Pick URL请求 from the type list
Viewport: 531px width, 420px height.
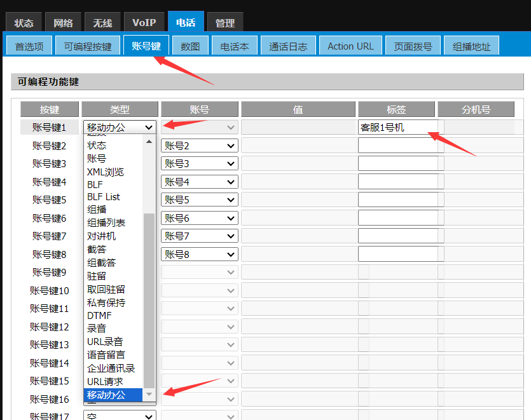click(x=105, y=382)
